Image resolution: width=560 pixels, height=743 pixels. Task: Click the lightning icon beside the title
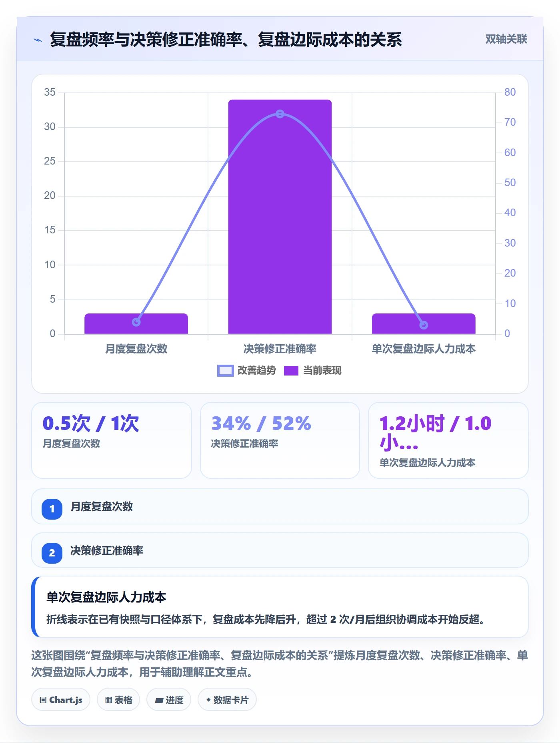38,40
